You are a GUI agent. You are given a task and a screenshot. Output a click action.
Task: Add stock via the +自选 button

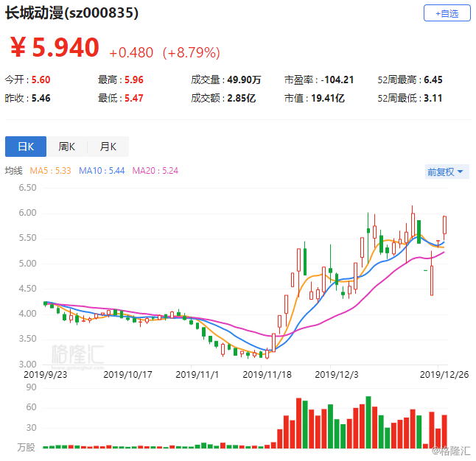click(447, 13)
